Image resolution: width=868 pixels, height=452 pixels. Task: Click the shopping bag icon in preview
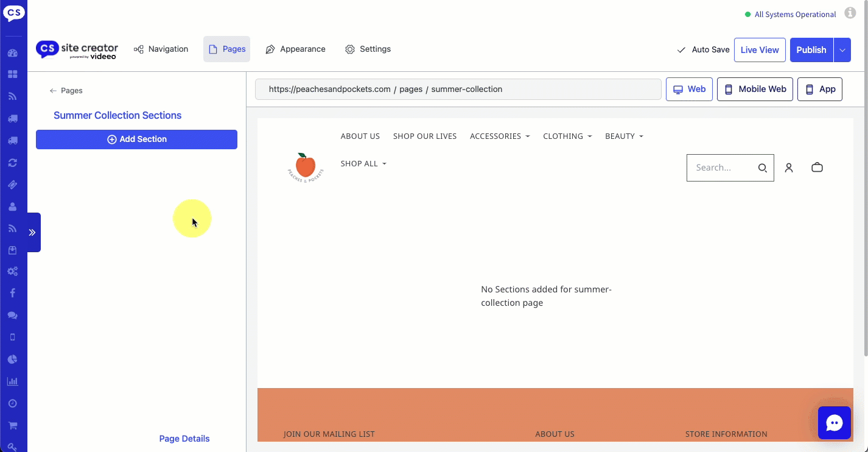click(x=817, y=168)
